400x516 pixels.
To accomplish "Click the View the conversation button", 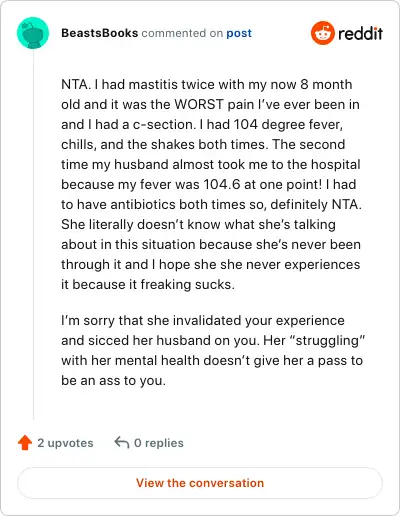I will (200, 483).
